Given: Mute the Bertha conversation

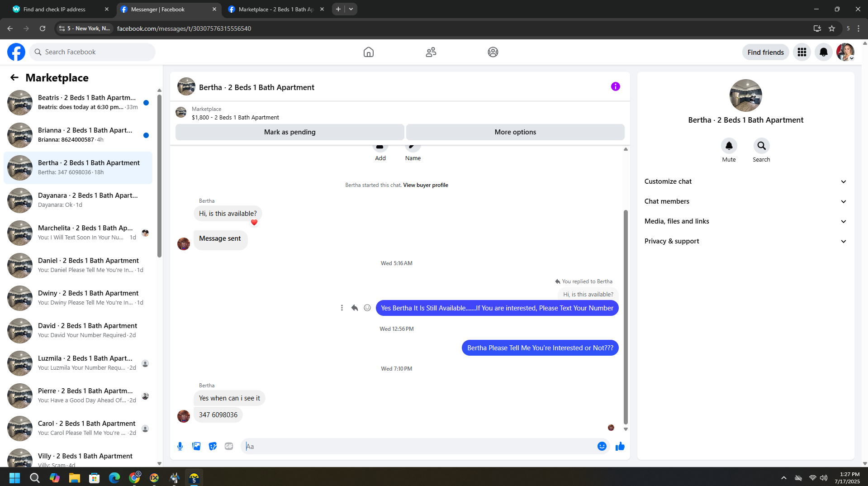Looking at the screenshot, I should (x=729, y=146).
